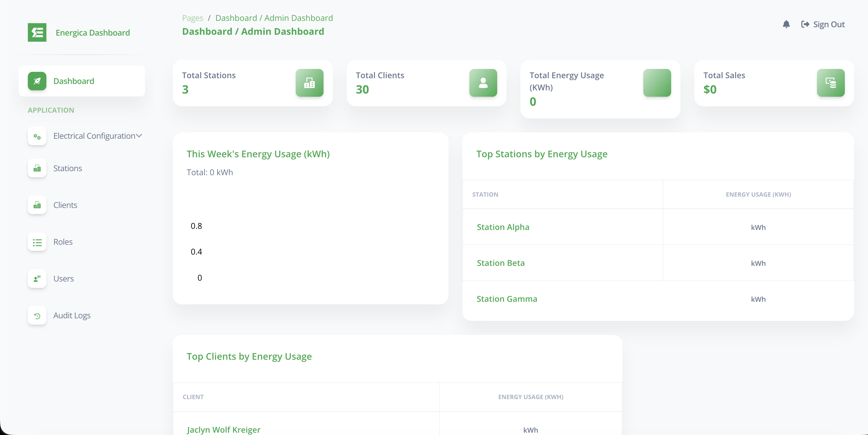Open the Pages breadcrumb link
This screenshot has height=435, width=868.
pyautogui.click(x=192, y=18)
